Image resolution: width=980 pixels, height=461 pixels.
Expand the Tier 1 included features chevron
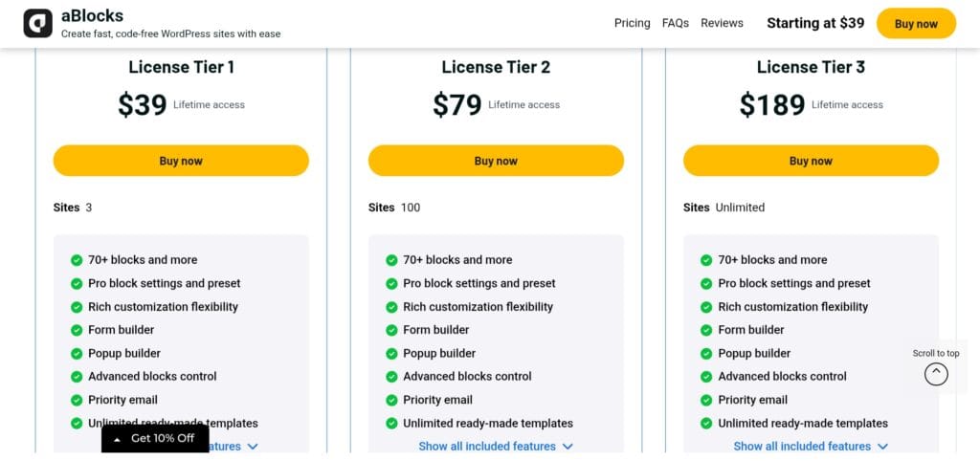click(253, 447)
